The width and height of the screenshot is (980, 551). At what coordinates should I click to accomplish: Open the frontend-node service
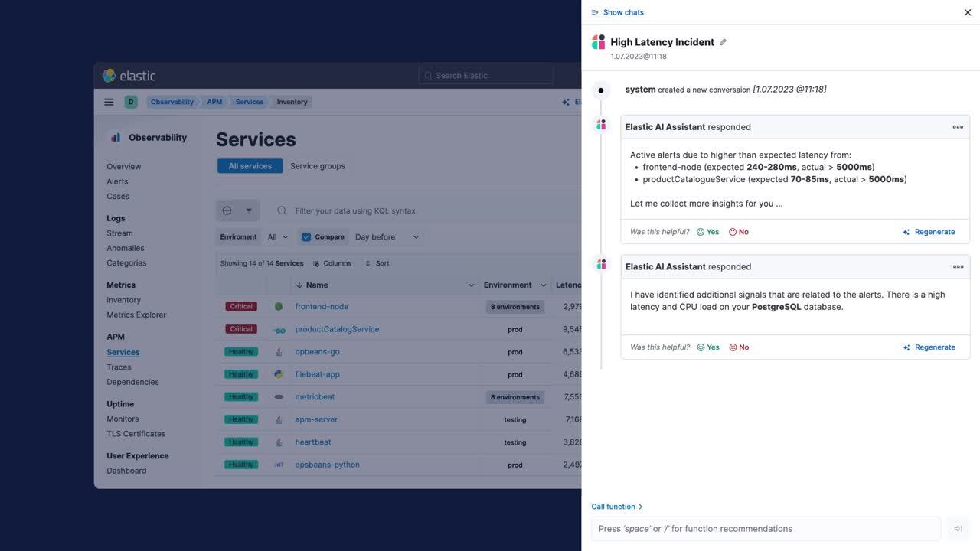tap(322, 307)
